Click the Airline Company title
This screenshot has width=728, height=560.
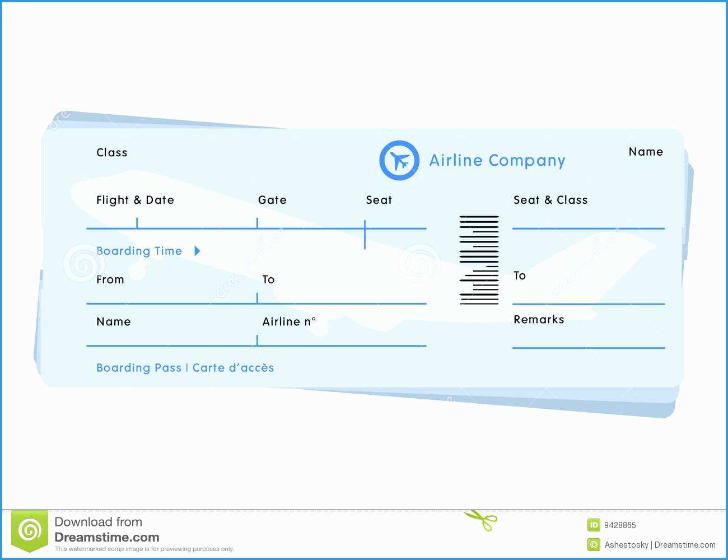[497, 161]
